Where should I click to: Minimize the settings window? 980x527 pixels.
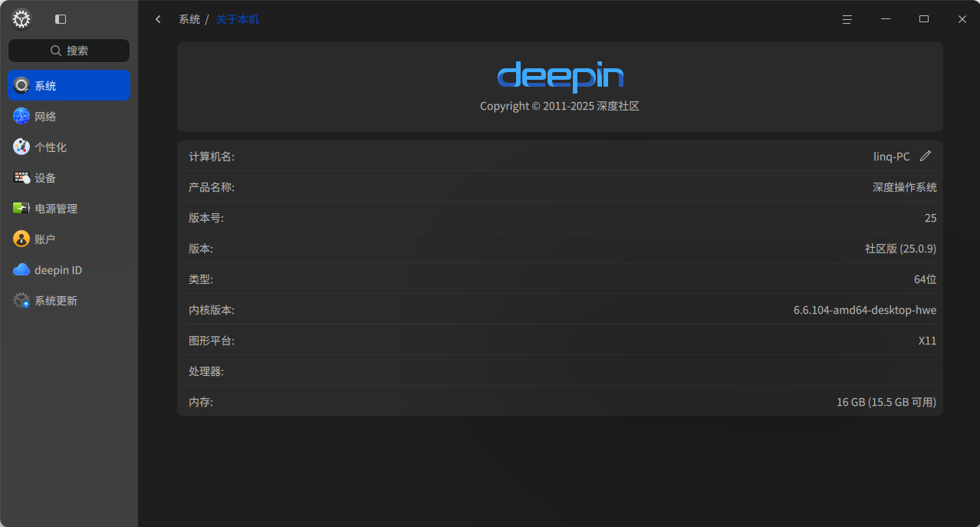(x=886, y=19)
